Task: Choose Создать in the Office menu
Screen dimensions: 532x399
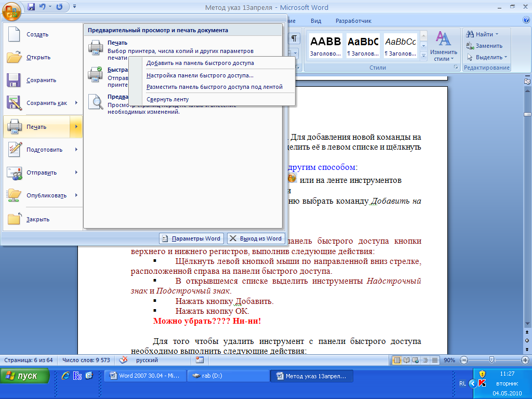Action: click(x=43, y=34)
